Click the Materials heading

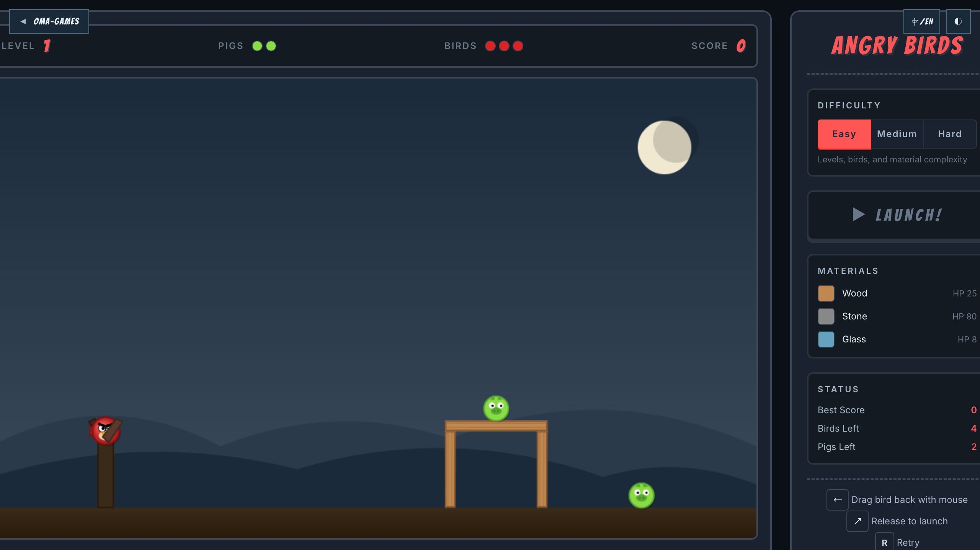tap(848, 271)
